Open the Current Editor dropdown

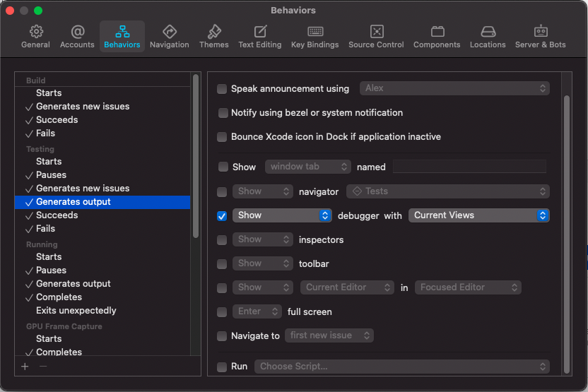pos(347,287)
